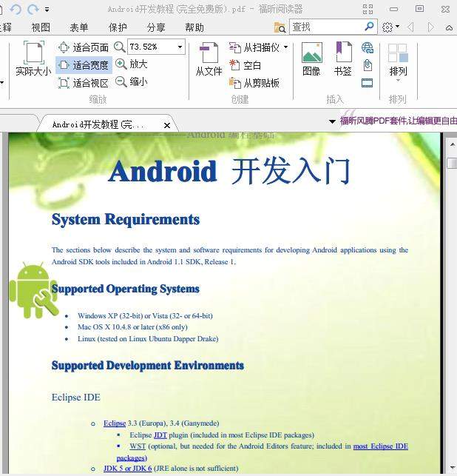Viewport: 457px width, 476px height.
Task: Select 适合视区 fit visible option
Action: coord(83,83)
